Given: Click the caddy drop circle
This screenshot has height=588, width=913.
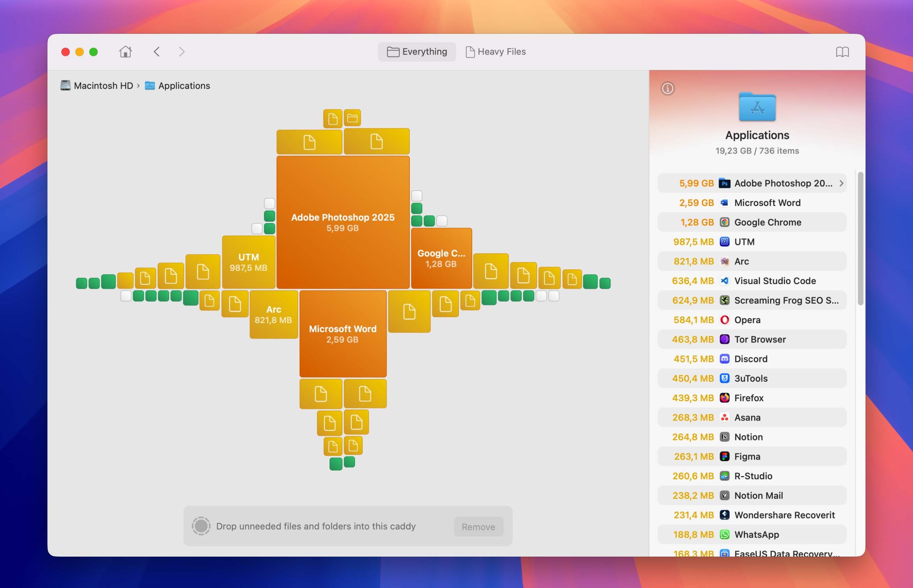Looking at the screenshot, I should (x=201, y=526).
